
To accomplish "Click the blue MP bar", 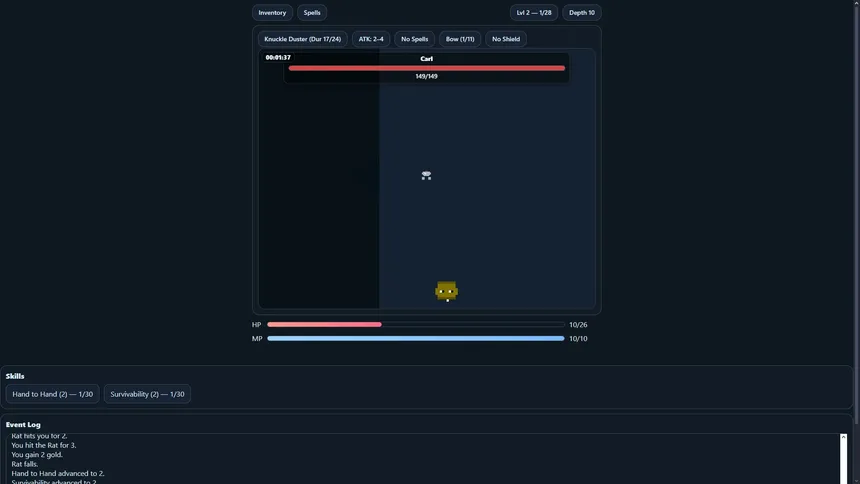I will tap(415, 339).
